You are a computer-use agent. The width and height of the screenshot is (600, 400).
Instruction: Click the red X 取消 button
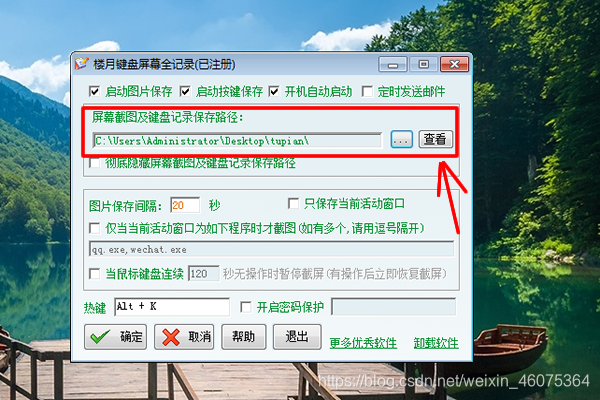pyautogui.click(x=184, y=337)
